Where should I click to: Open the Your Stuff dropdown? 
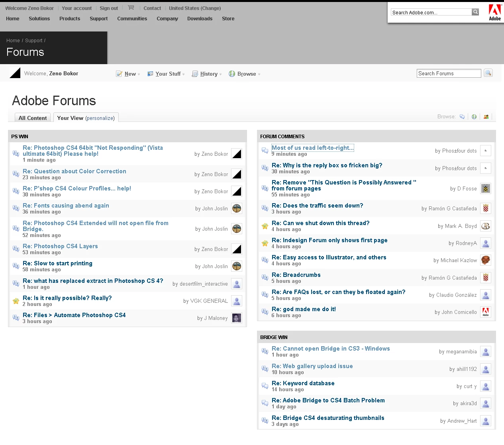pyautogui.click(x=166, y=74)
